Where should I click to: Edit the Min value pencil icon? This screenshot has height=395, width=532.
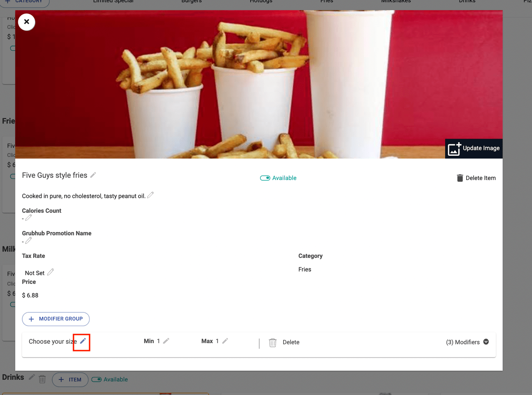point(166,341)
